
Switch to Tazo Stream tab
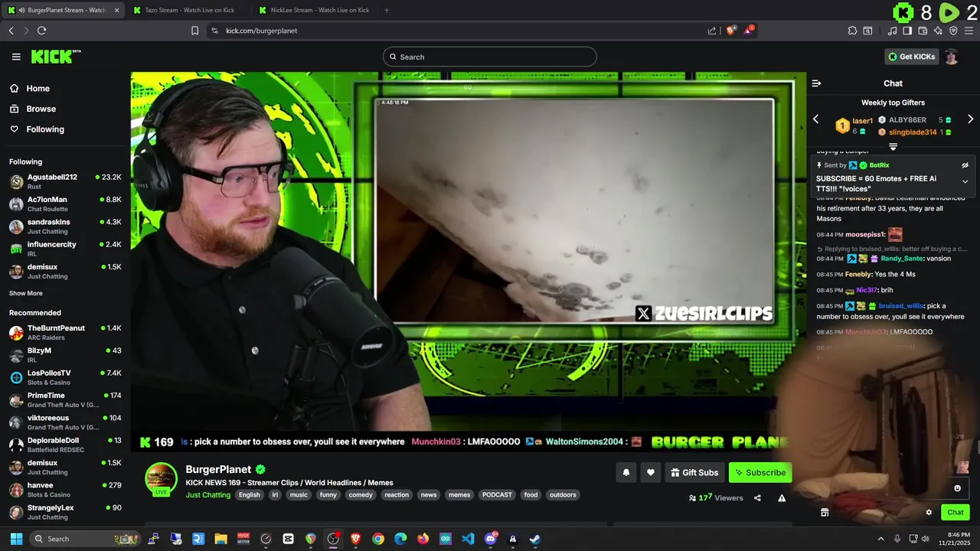click(x=188, y=10)
